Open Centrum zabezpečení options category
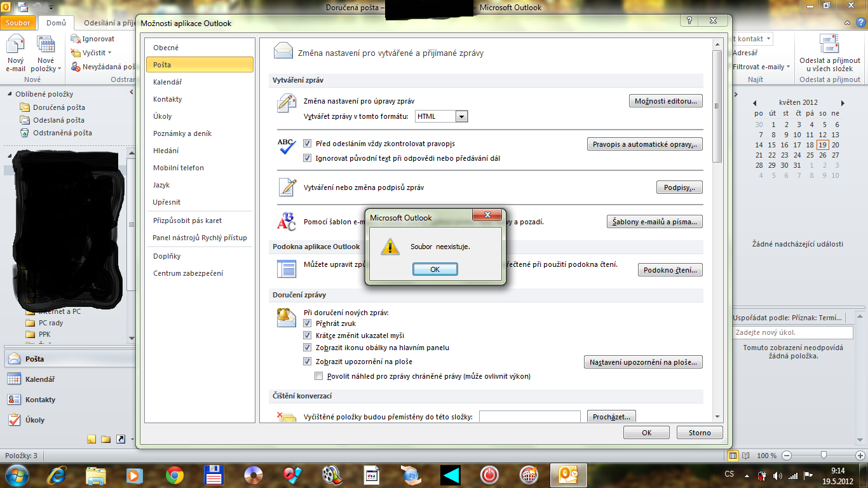 [200, 273]
